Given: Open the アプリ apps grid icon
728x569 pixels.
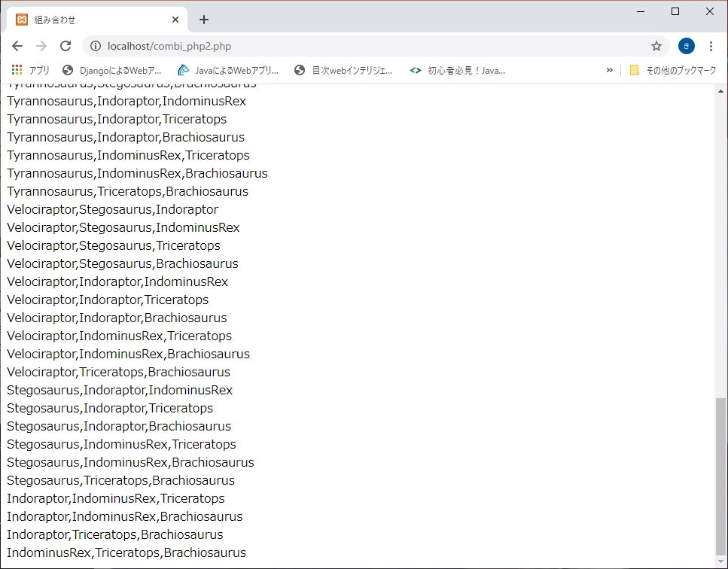Looking at the screenshot, I should click(16, 70).
